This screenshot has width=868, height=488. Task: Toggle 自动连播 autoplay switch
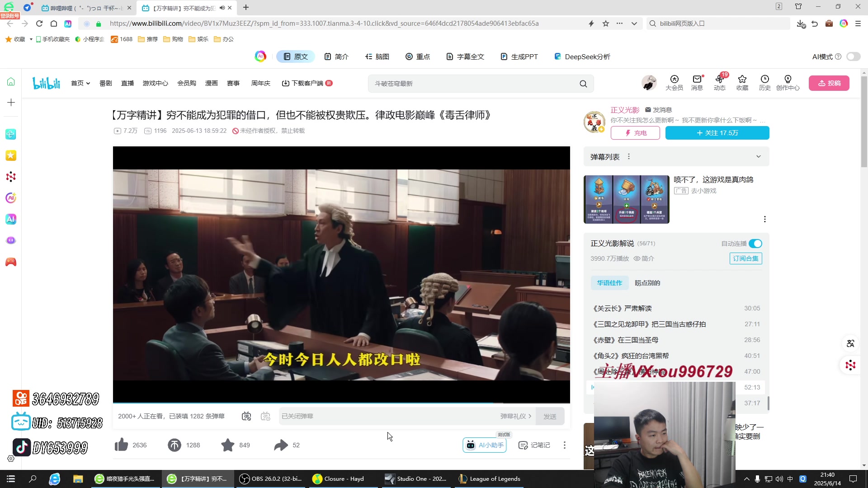[x=755, y=244]
